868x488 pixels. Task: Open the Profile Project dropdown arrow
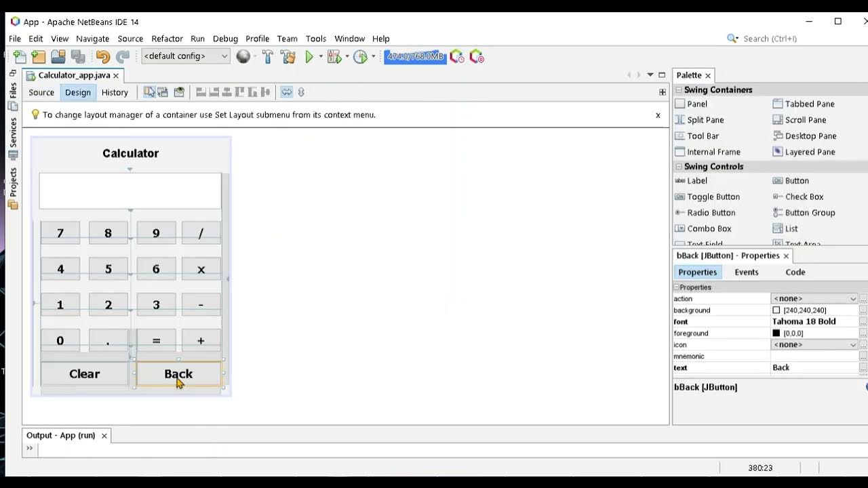(374, 57)
